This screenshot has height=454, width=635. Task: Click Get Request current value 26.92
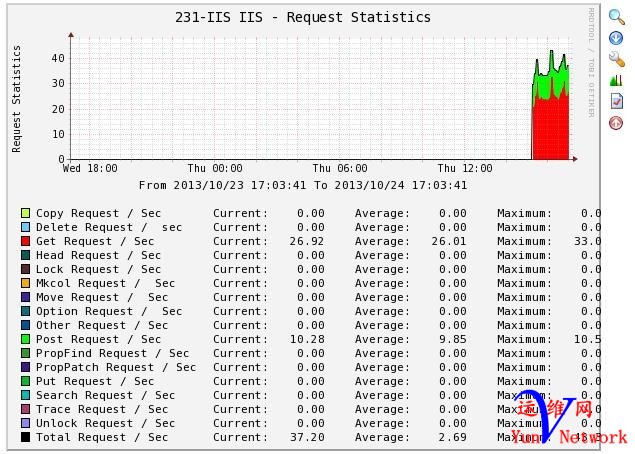point(307,241)
